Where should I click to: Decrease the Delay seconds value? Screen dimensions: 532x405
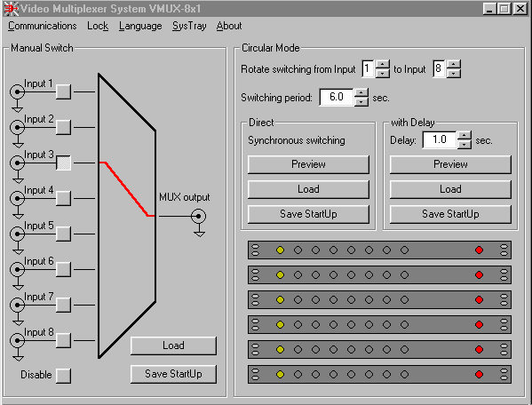tap(465, 145)
